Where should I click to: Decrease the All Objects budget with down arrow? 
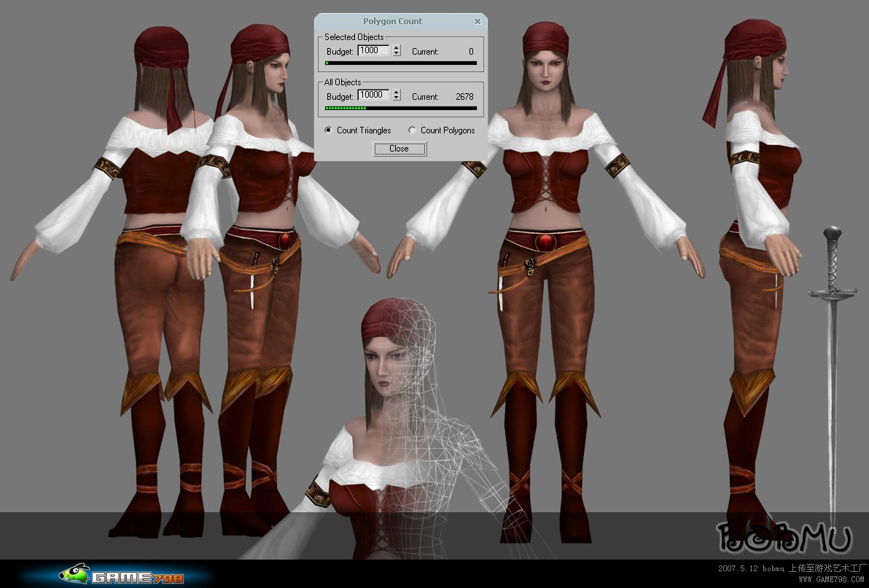[x=397, y=98]
